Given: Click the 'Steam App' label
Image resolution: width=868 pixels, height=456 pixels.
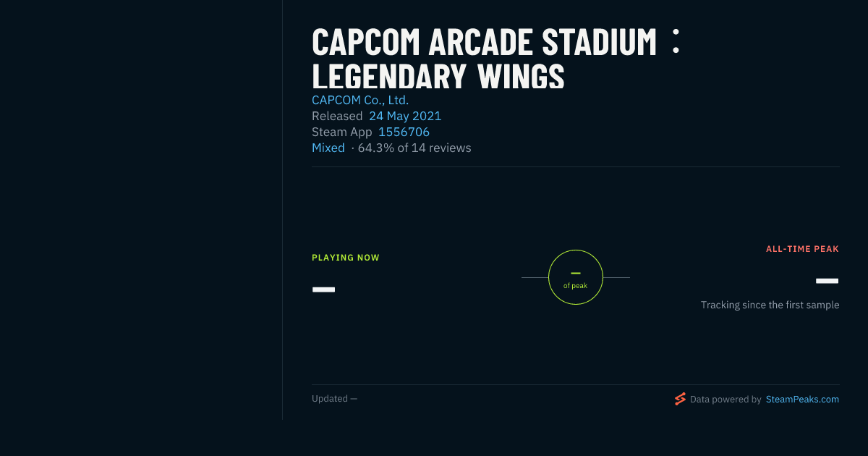Looking at the screenshot, I should pyautogui.click(x=342, y=132).
